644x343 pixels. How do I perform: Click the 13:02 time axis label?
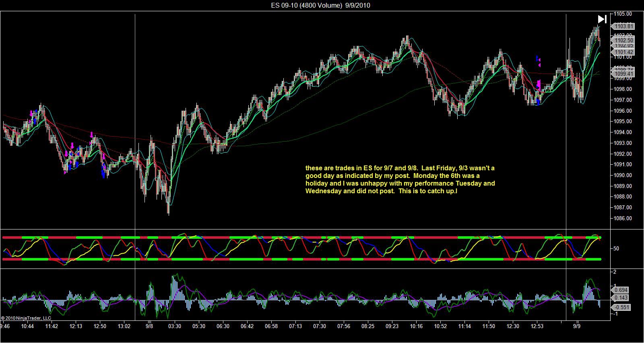point(124,326)
